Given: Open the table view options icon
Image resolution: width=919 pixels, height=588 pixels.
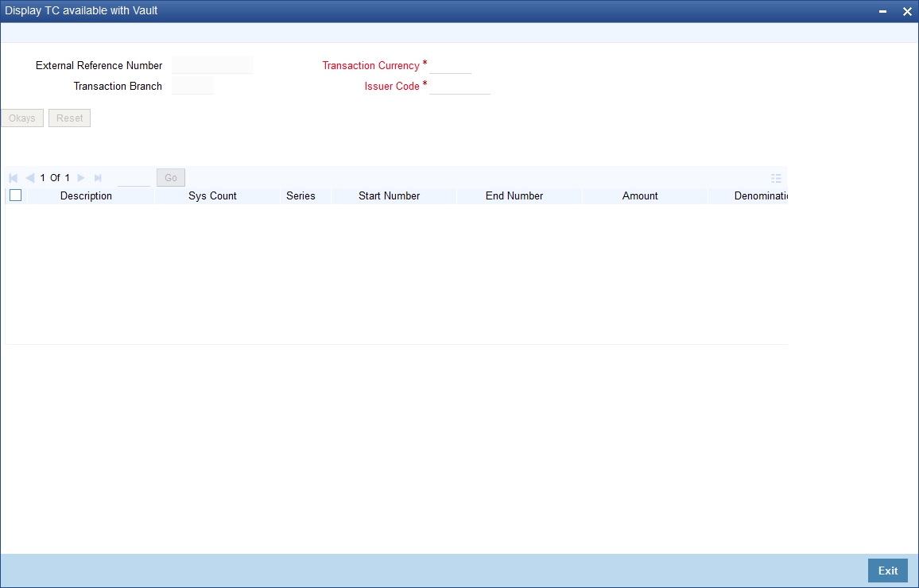Looking at the screenshot, I should pos(776,178).
